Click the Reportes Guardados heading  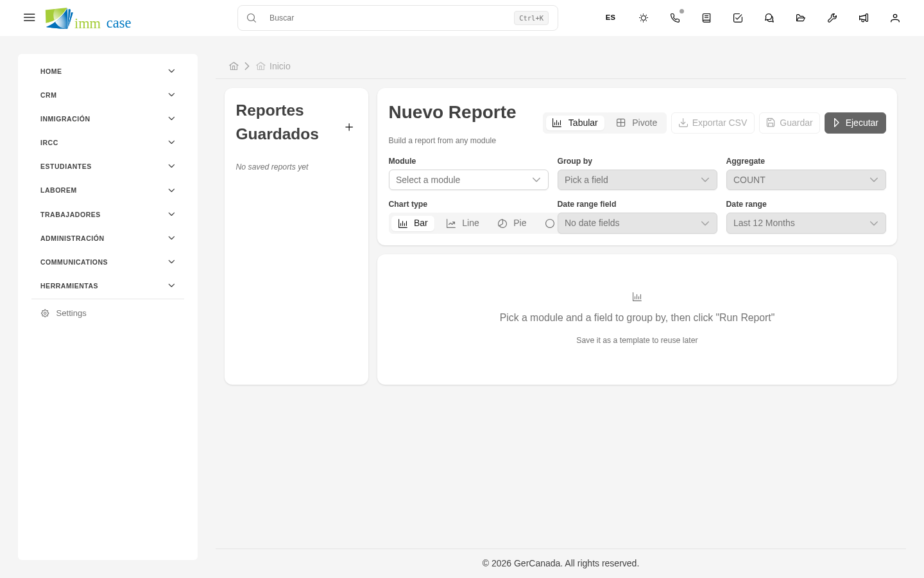pos(277,122)
